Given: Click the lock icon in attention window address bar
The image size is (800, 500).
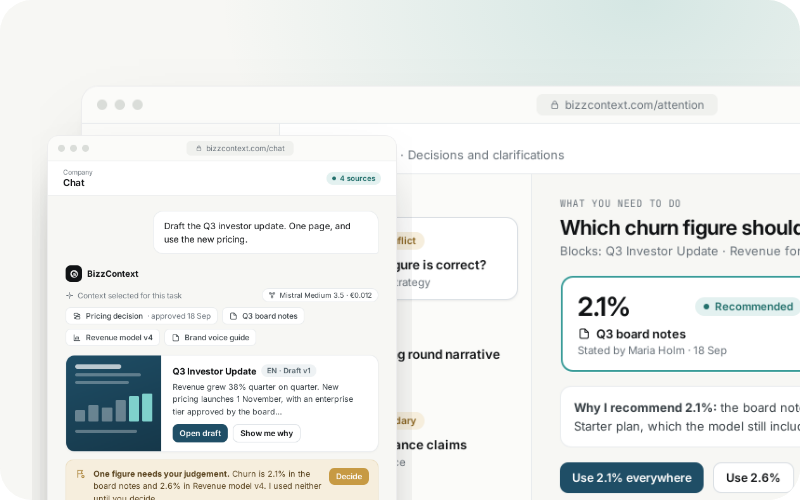Looking at the screenshot, I should [x=554, y=105].
